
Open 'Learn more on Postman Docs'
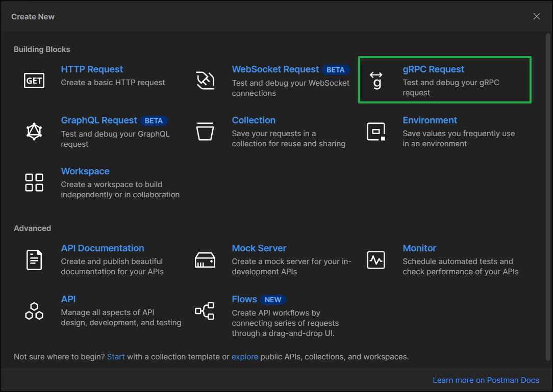pos(486,380)
